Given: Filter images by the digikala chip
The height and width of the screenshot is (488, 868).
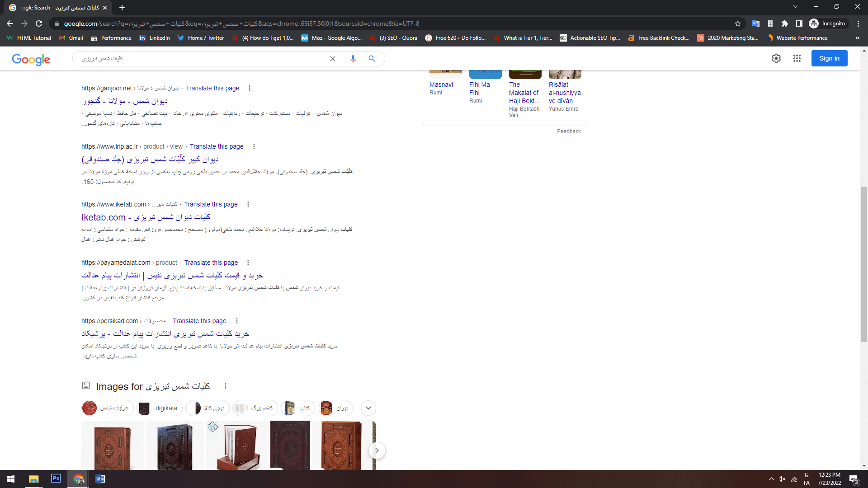Looking at the screenshot, I should [x=160, y=408].
